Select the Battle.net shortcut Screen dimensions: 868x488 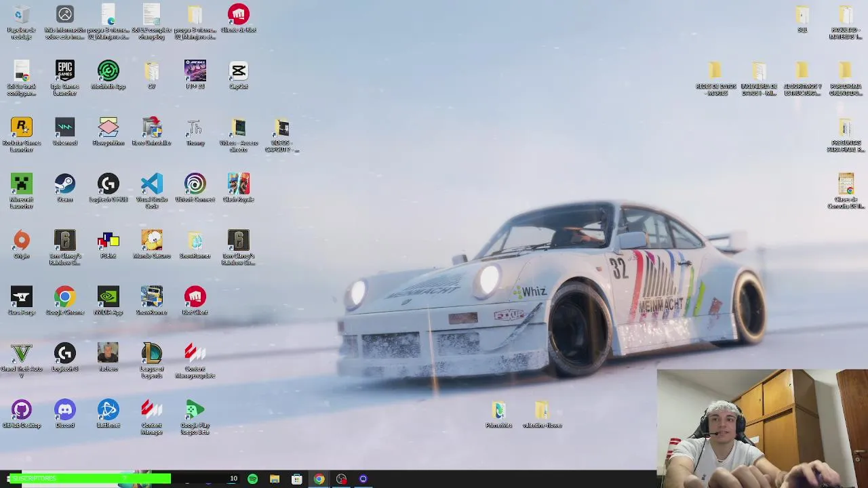(108, 414)
